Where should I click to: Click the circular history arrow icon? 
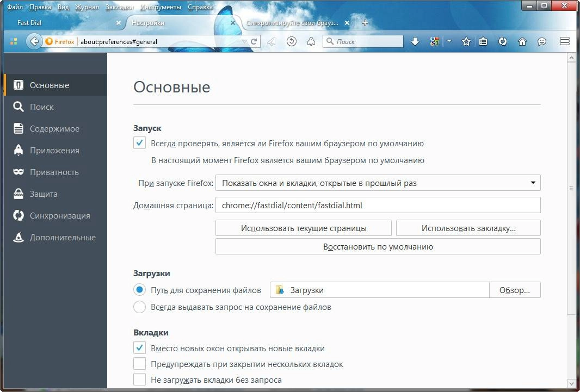click(292, 41)
